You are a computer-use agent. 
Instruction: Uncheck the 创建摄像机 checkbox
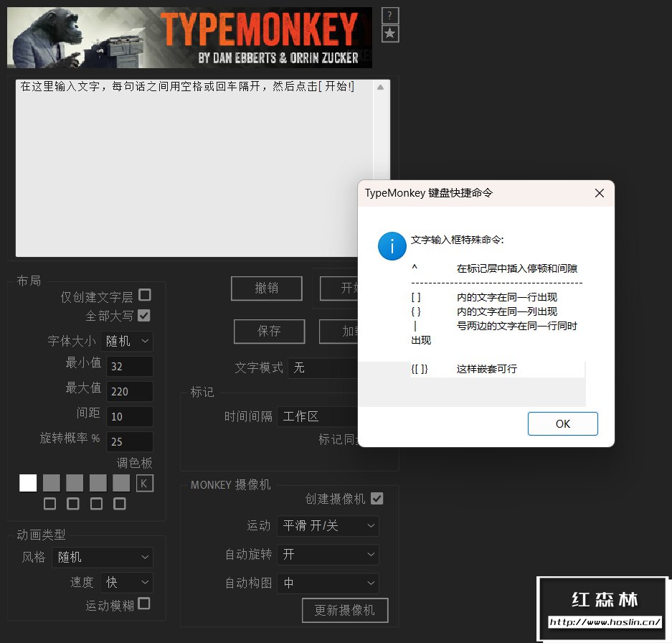(x=377, y=499)
